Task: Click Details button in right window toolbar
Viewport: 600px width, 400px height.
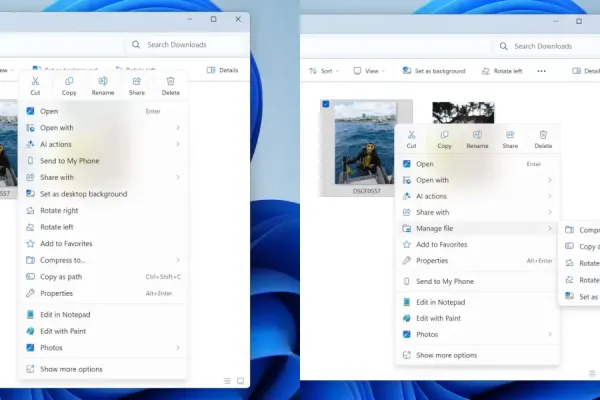Action: tap(585, 71)
